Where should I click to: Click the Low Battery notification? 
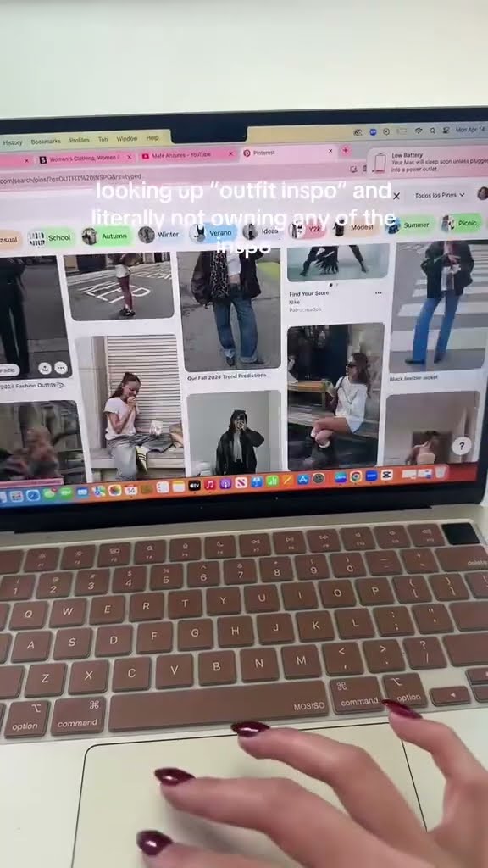[427, 162]
